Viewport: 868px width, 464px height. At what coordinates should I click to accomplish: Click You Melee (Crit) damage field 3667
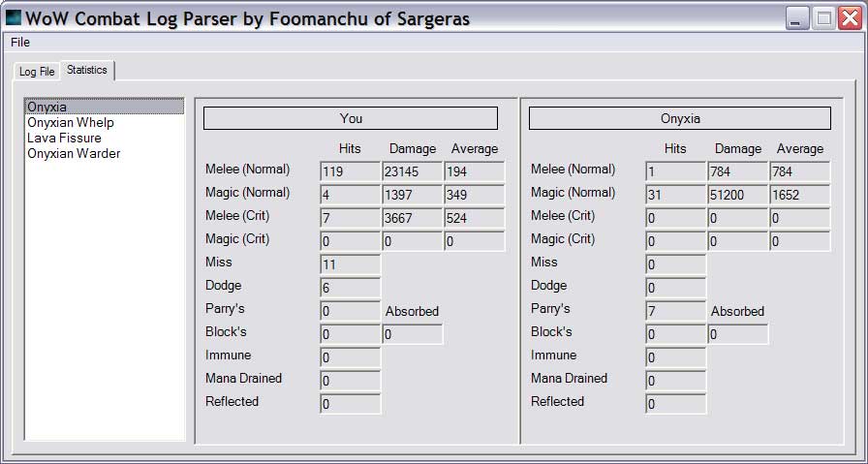[413, 218]
